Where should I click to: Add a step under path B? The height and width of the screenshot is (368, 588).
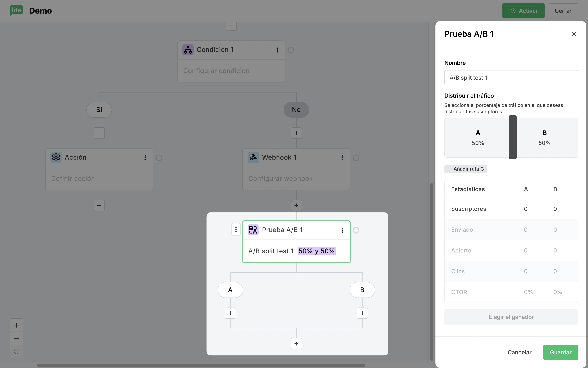(x=362, y=313)
